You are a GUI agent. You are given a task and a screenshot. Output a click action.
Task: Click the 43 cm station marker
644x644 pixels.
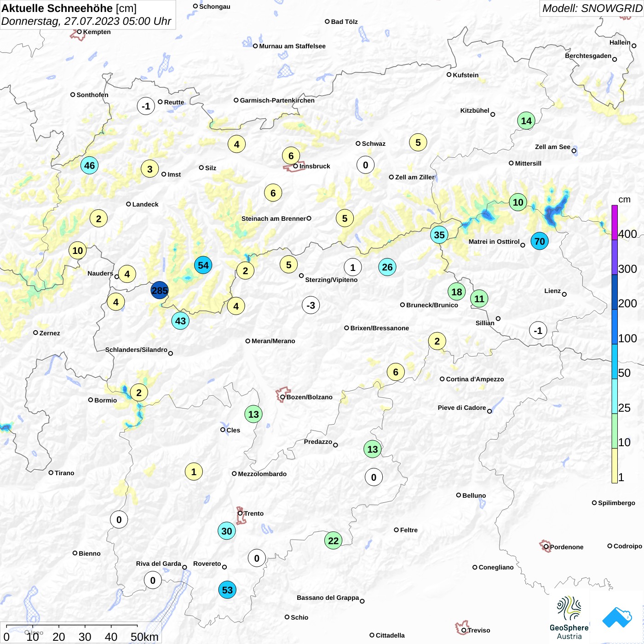coord(180,321)
